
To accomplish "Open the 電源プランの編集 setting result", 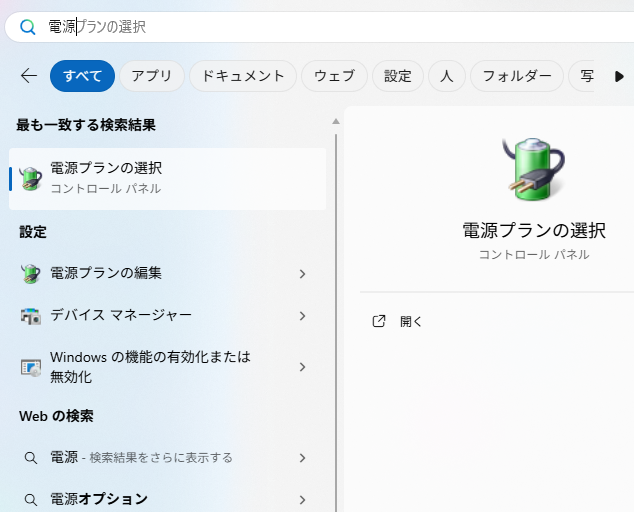I will pyautogui.click(x=167, y=273).
